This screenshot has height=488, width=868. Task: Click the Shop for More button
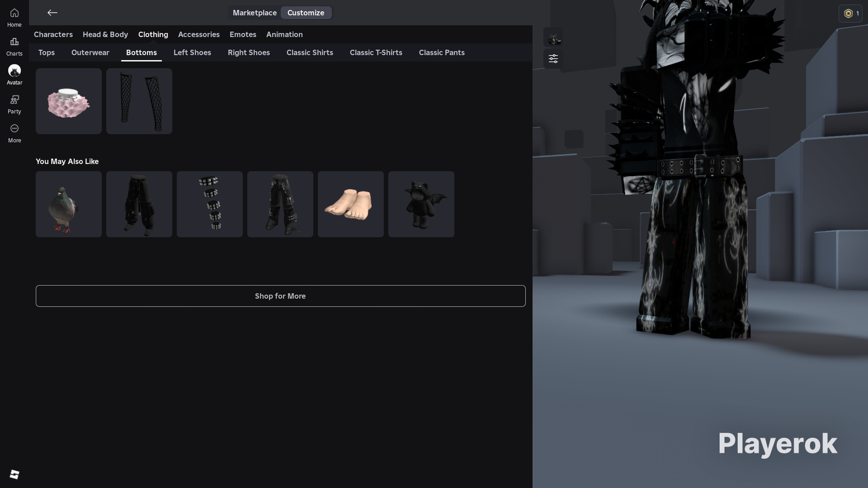pos(281,296)
